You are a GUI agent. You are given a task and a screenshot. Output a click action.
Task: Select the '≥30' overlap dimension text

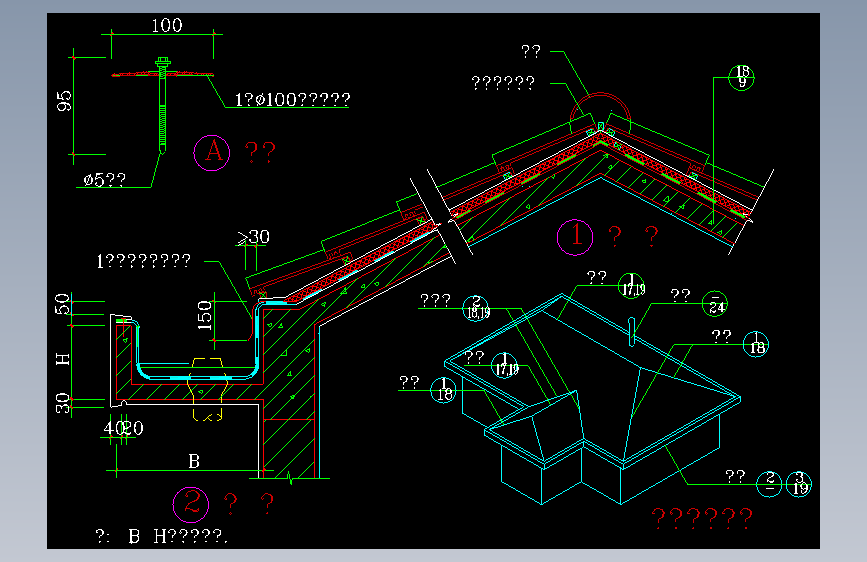pyautogui.click(x=253, y=237)
